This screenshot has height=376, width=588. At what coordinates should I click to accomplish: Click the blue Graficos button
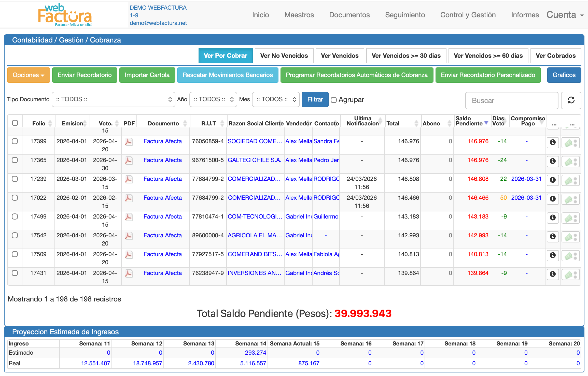click(564, 75)
